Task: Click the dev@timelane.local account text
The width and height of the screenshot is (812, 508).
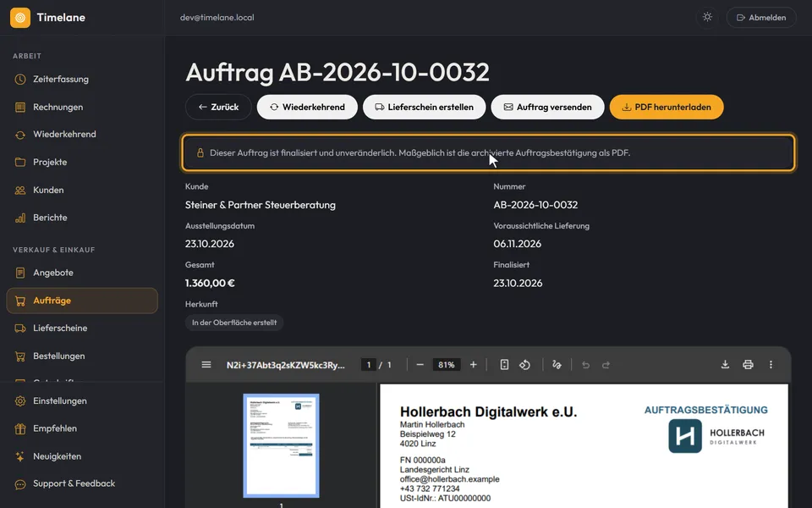Action: [x=217, y=18]
